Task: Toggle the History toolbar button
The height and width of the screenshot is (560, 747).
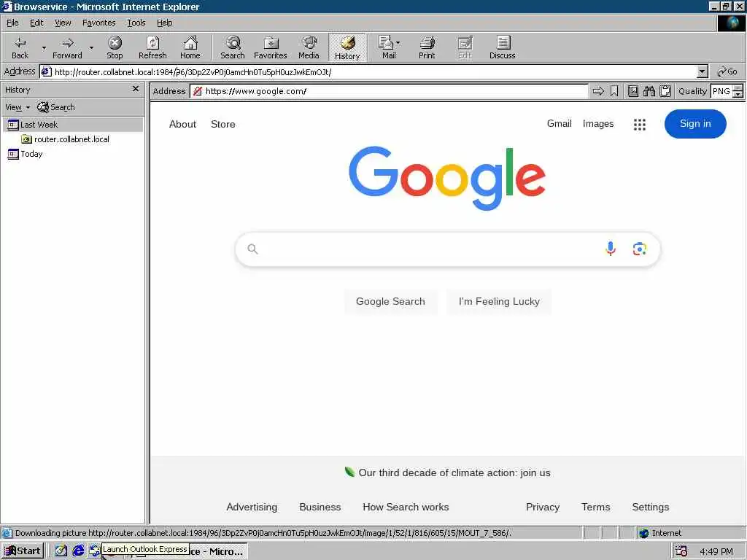Action: click(347, 47)
